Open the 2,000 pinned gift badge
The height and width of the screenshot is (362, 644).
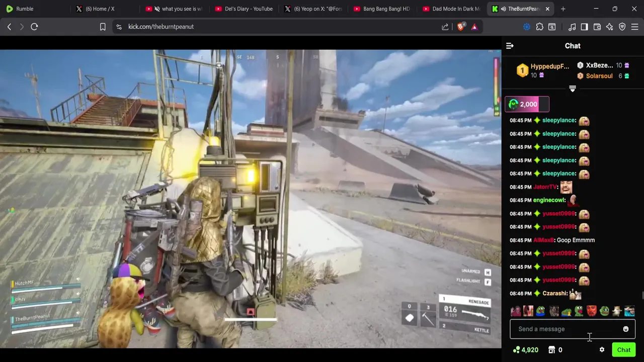click(x=527, y=104)
